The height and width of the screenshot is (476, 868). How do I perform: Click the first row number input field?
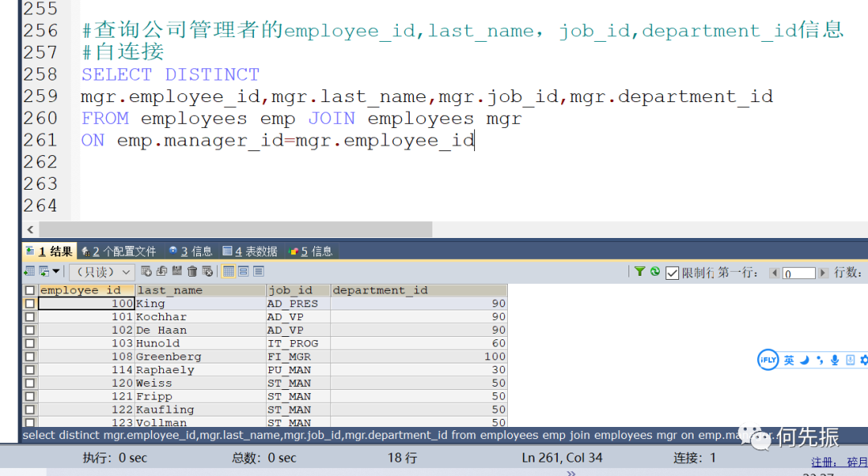[798, 273]
